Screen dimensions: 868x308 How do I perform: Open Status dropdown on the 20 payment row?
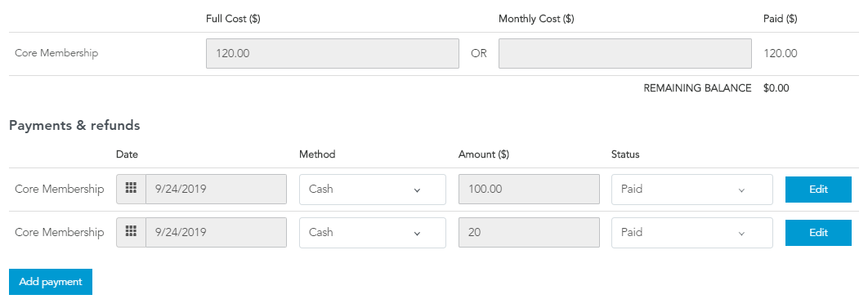(692, 232)
